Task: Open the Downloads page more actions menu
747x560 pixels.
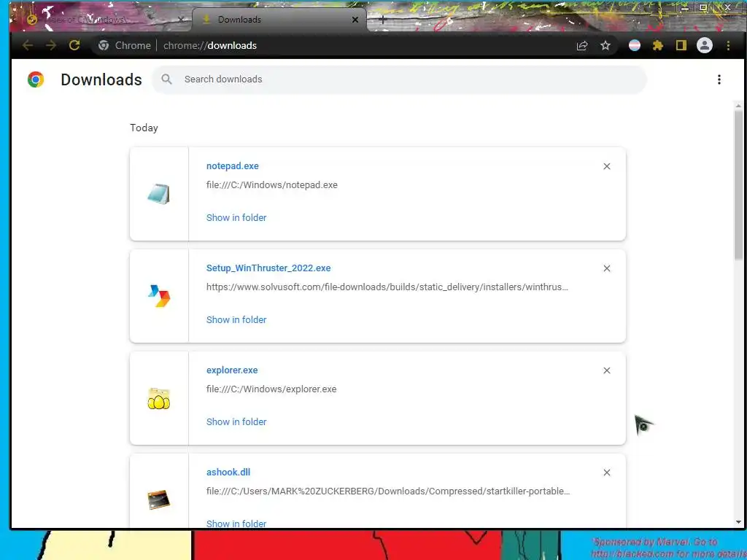Action: click(719, 79)
